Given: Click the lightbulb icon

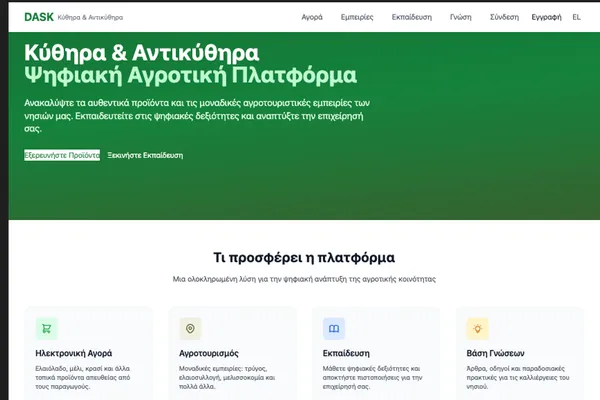Looking at the screenshot, I should tap(478, 328).
